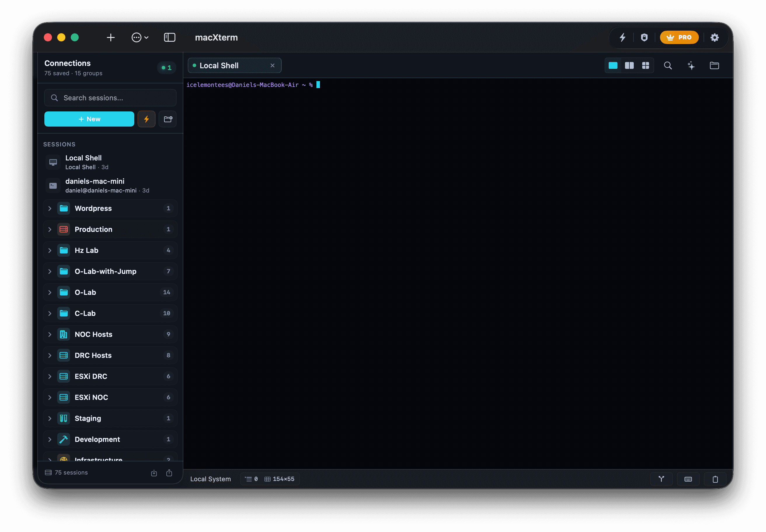The image size is (766, 532).
Task: Toggle the sidebar panel icon
Action: (170, 37)
